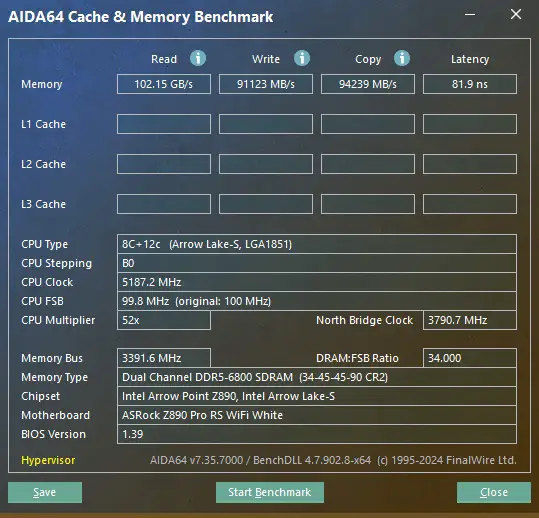Click the Motherboard ASRock Z890 field
The width and height of the screenshot is (539, 518).
[317, 415]
